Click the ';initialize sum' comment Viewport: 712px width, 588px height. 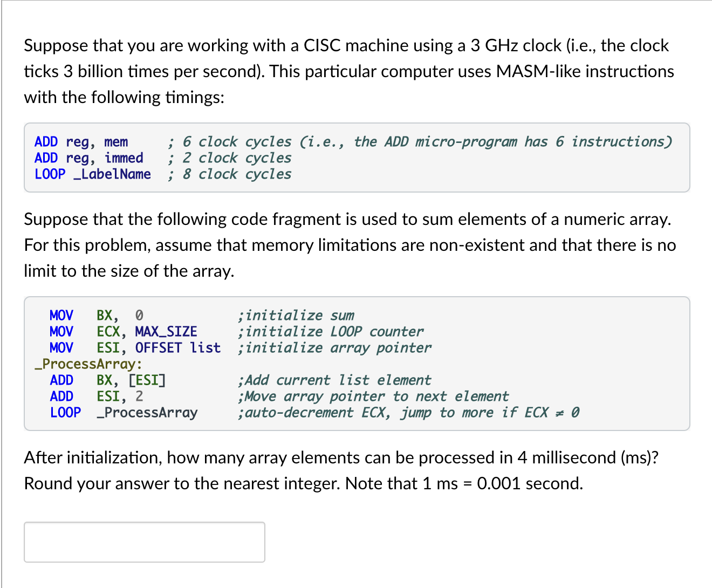[296, 315]
